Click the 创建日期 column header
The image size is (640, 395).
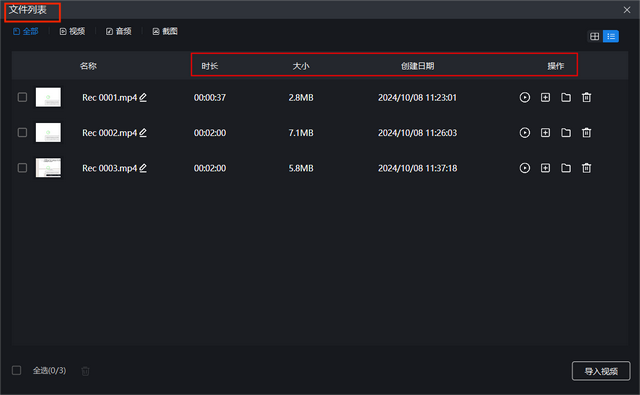tap(417, 66)
